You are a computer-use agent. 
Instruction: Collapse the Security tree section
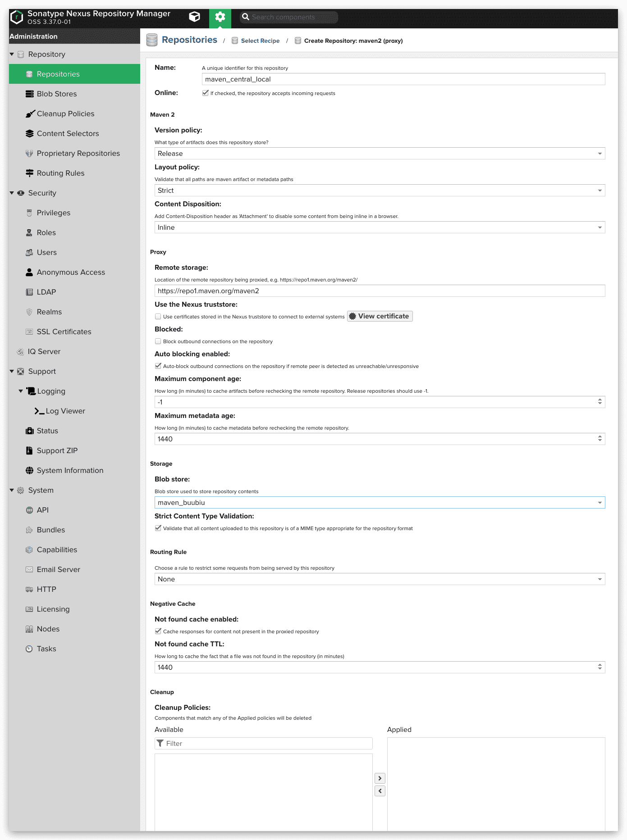click(12, 193)
